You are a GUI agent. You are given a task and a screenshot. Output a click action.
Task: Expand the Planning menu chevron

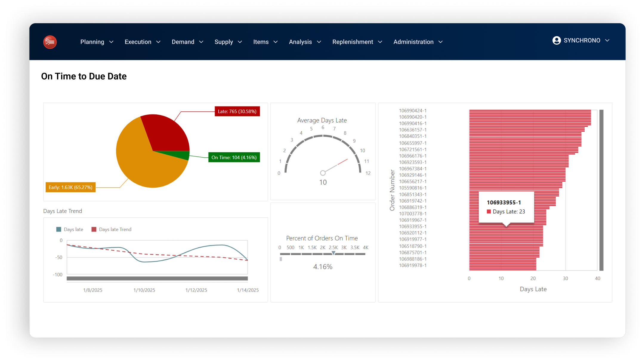111,42
